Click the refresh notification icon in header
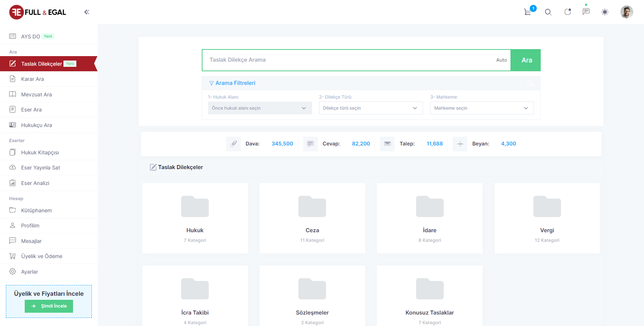644x326 pixels. tap(567, 12)
